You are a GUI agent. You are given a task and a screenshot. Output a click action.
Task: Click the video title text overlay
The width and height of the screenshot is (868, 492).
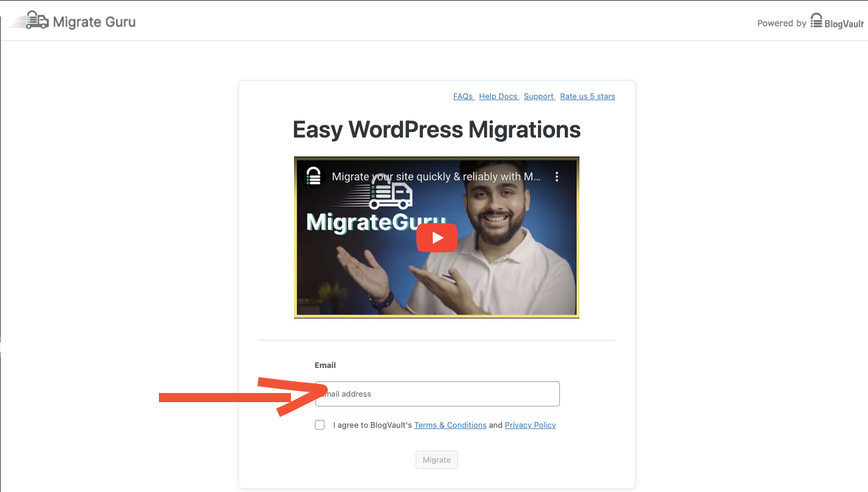[x=435, y=177]
